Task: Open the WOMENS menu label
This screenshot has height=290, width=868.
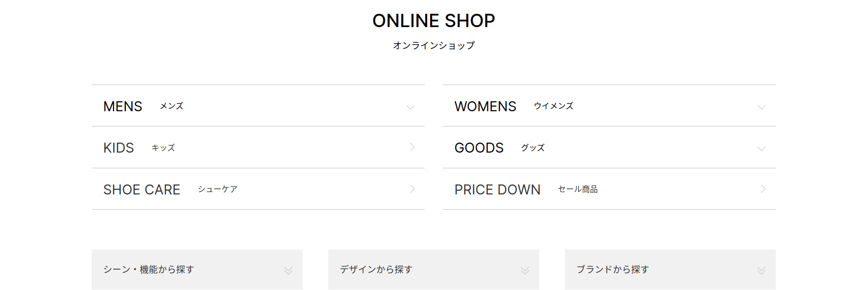Action: coord(485,106)
